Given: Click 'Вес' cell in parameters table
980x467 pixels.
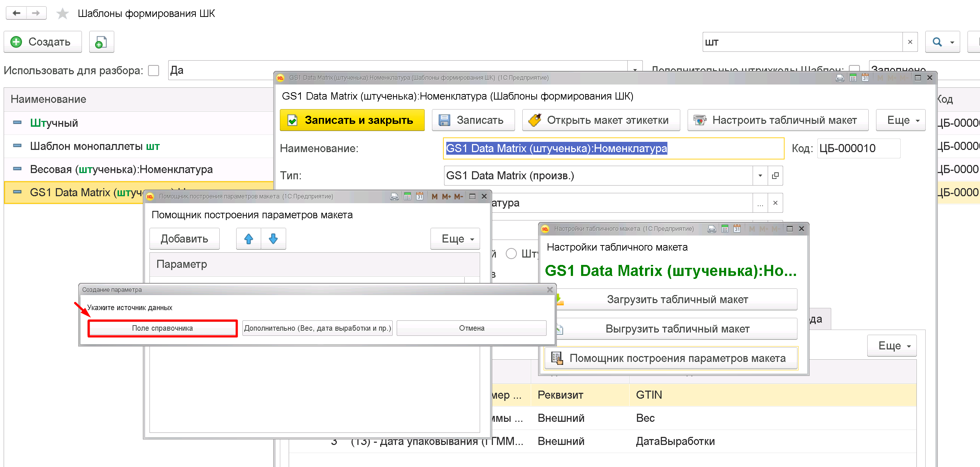Looking at the screenshot, I should pos(773,418).
